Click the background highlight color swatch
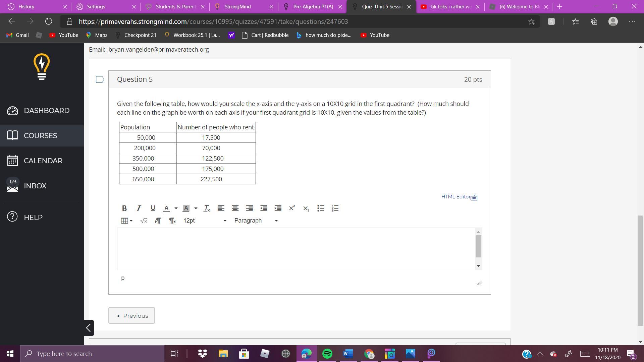644x362 pixels. 186,208
